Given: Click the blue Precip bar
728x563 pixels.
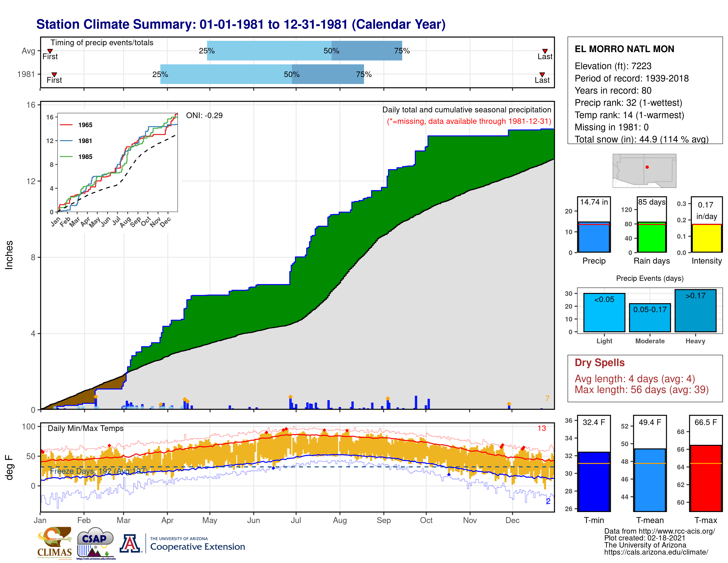Looking at the screenshot, I should (x=594, y=237).
